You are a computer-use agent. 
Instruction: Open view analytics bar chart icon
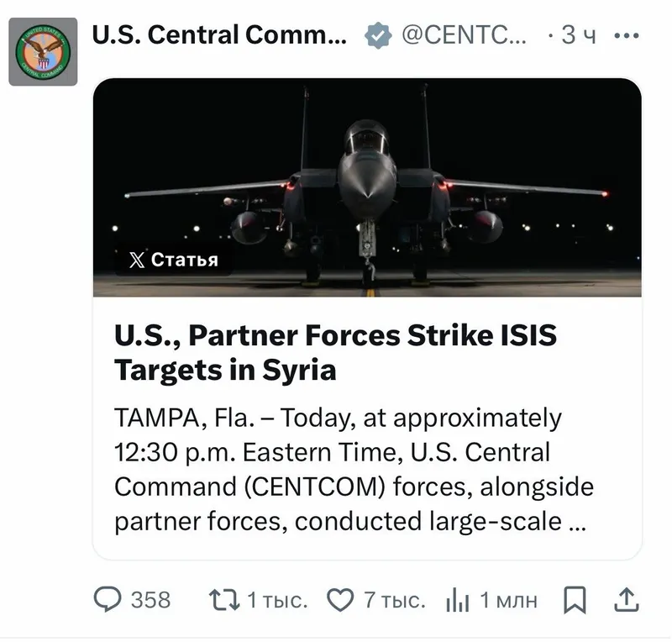[x=458, y=600]
